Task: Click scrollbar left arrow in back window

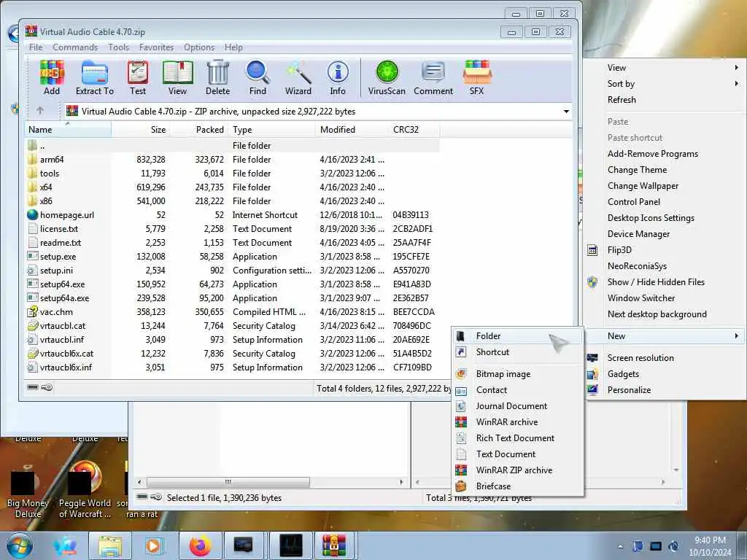Action: coord(139,482)
